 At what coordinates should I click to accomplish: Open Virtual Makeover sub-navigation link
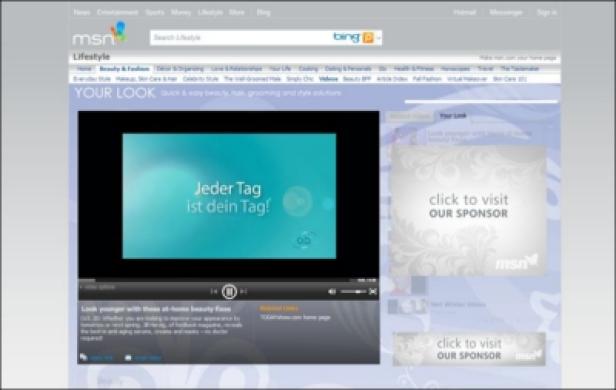467,79
